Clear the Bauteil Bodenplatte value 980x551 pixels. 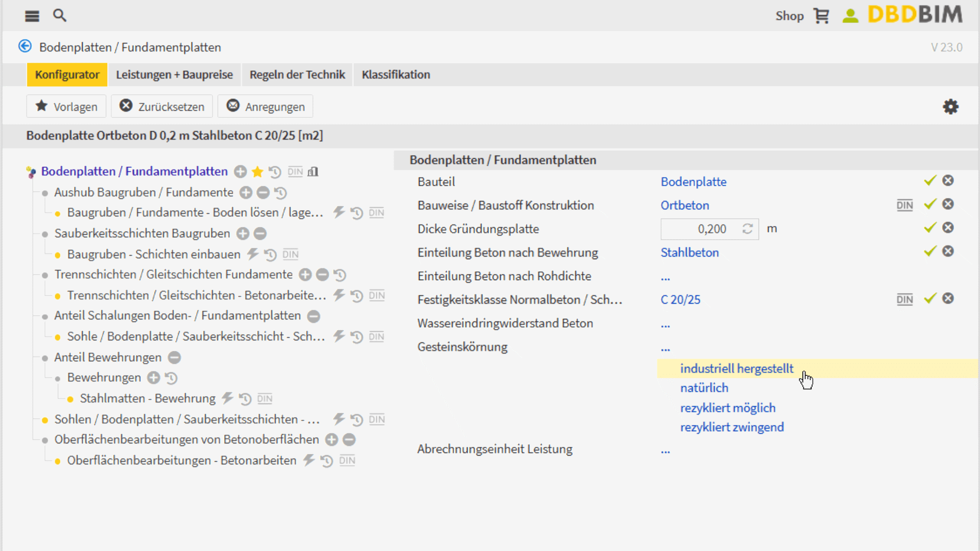click(x=948, y=181)
